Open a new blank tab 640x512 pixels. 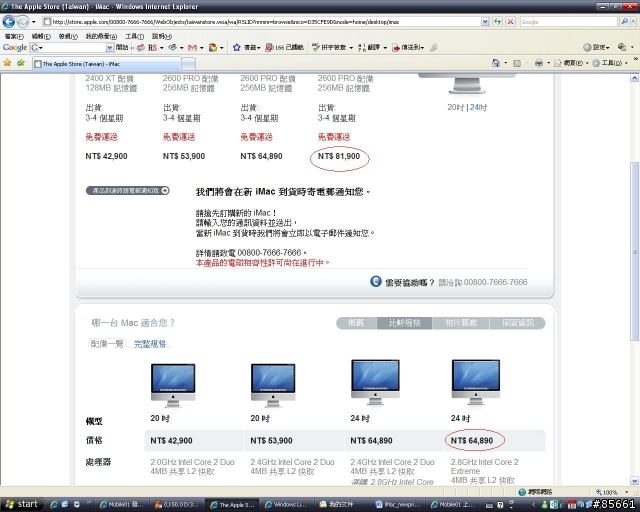(188, 64)
